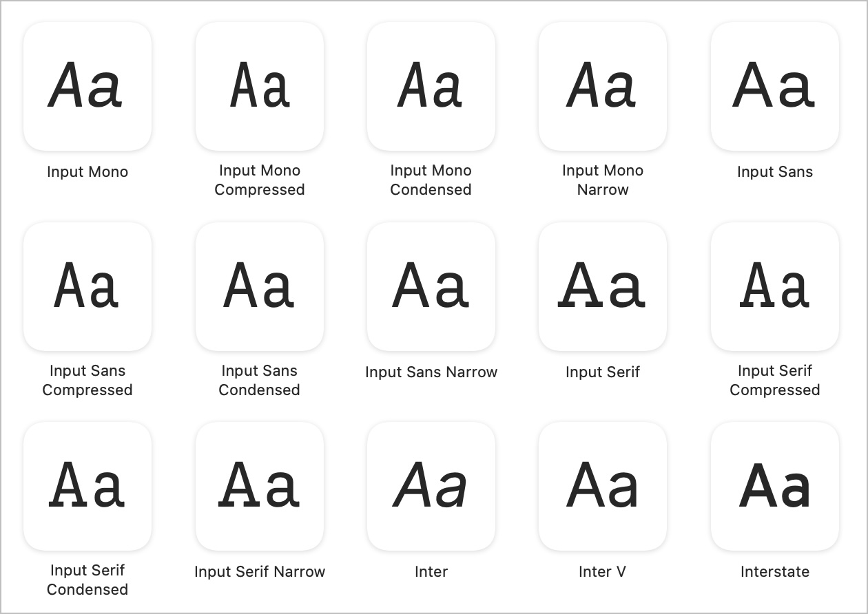Screen dimensions: 868x614
Task: Select the Input Mono font preview tile
Action: click(87, 86)
